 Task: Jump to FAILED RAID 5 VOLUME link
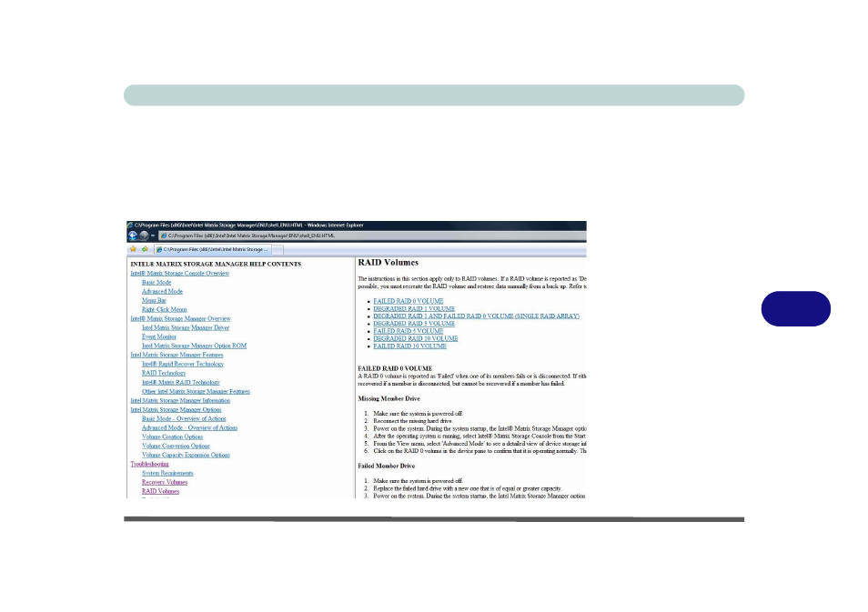coord(409,331)
